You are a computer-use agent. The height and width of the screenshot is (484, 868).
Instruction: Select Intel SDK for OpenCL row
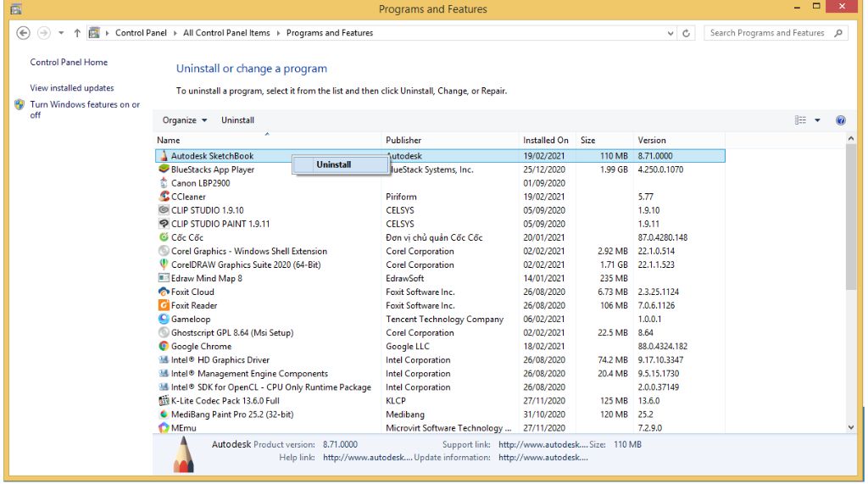tap(440, 387)
